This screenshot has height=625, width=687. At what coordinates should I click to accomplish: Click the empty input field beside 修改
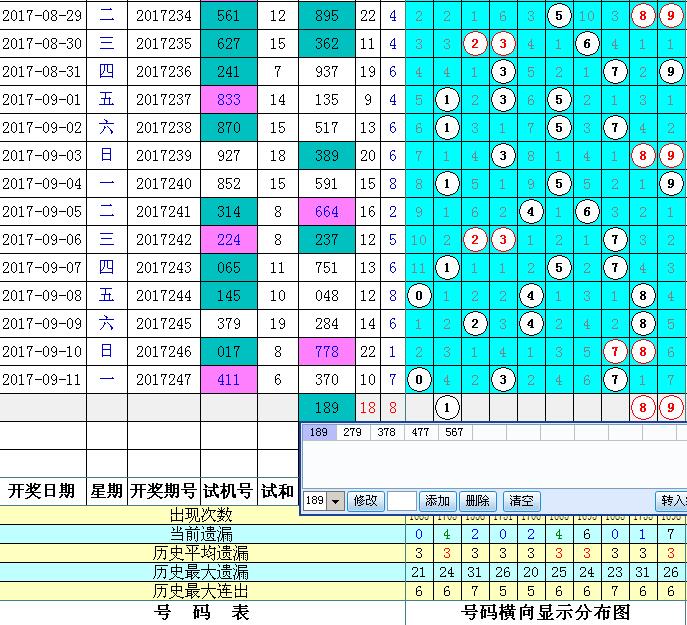401,501
